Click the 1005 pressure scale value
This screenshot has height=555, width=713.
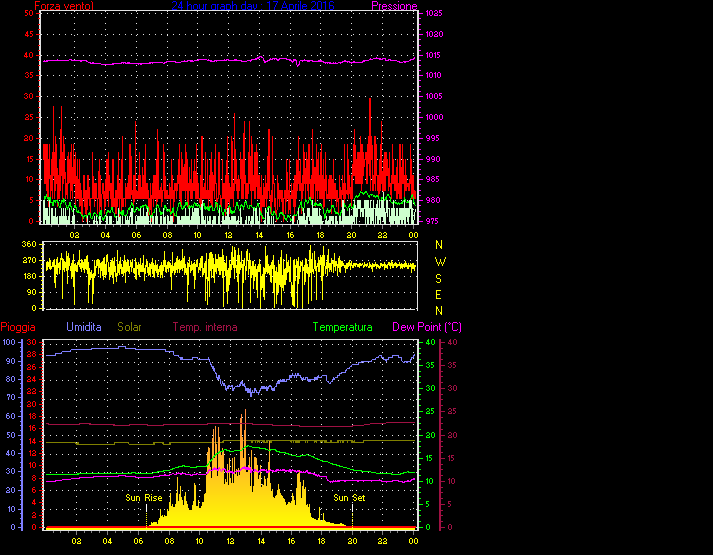434,96
